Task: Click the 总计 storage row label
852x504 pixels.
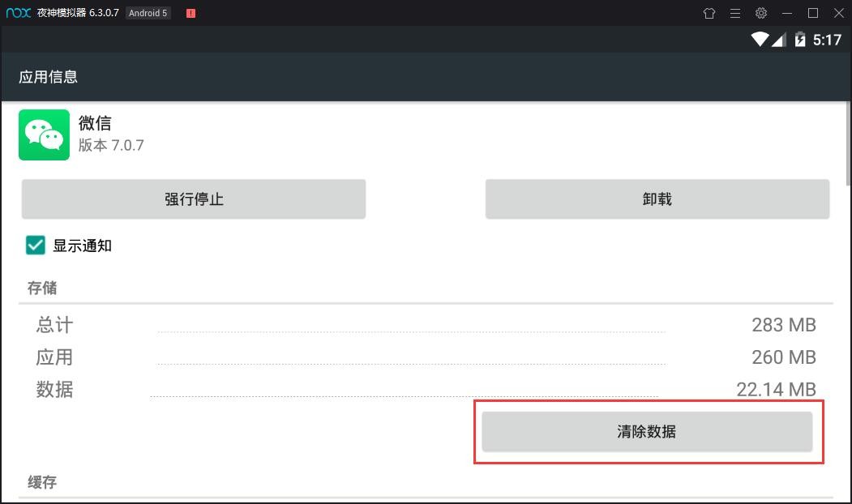Action: tap(54, 325)
